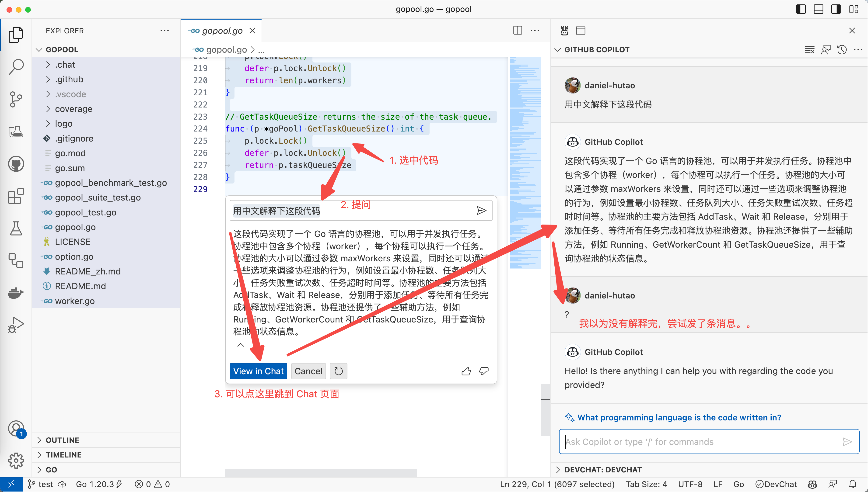The image size is (868, 492).
Task: Click the editor horizontal scrollbar
Action: 321,472
